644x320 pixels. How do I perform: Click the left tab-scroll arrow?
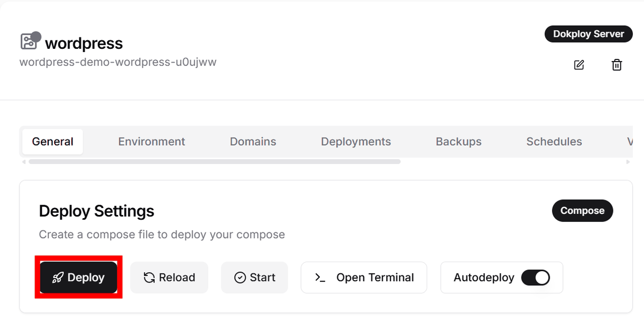tap(23, 161)
